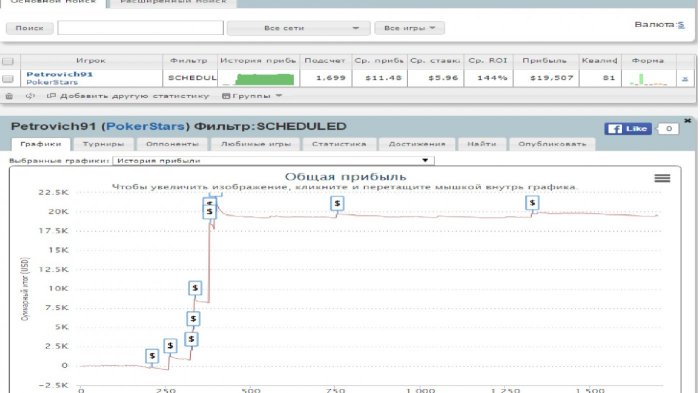Click the Поиск search button

click(29, 28)
